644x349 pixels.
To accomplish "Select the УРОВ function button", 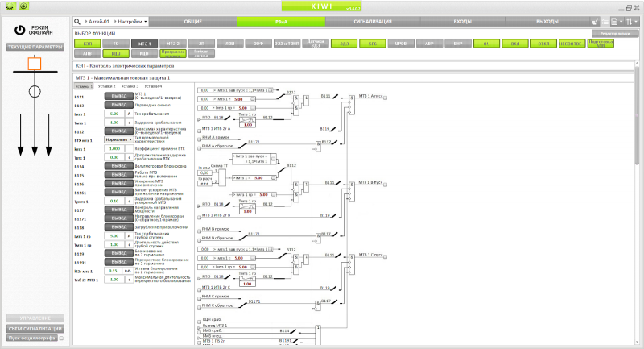I will coord(401,44).
